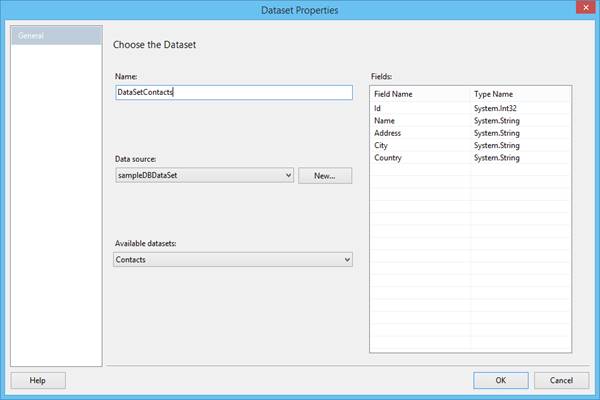The height and width of the screenshot is (400, 600).
Task: Click the dataset Name text field
Action: [234, 92]
